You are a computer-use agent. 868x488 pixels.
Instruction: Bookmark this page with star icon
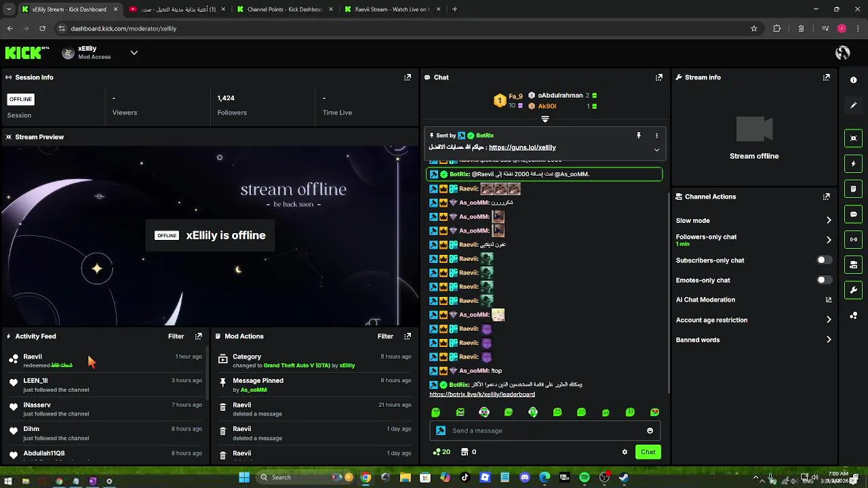753,28
